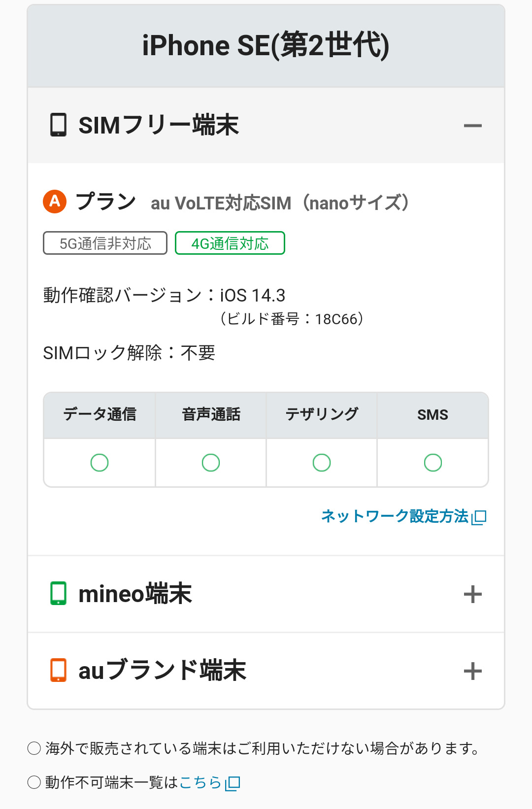The width and height of the screenshot is (532, 809).
Task: Click the iPhone SE(第2世代) title header
Action: (266, 45)
